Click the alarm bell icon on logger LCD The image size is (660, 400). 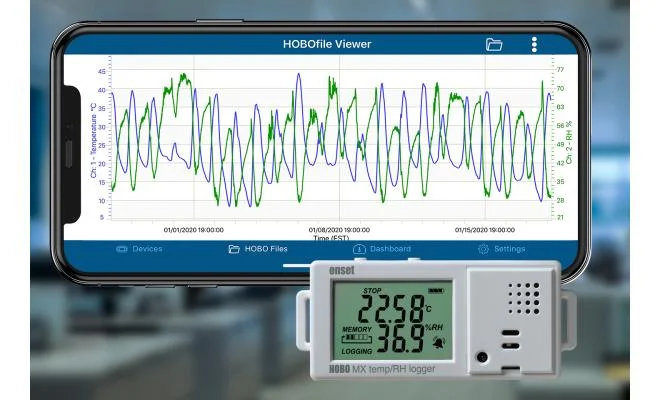coord(438,342)
